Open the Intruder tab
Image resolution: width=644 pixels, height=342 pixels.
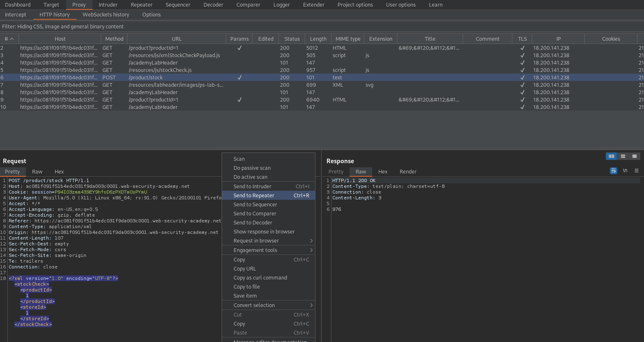(x=108, y=5)
